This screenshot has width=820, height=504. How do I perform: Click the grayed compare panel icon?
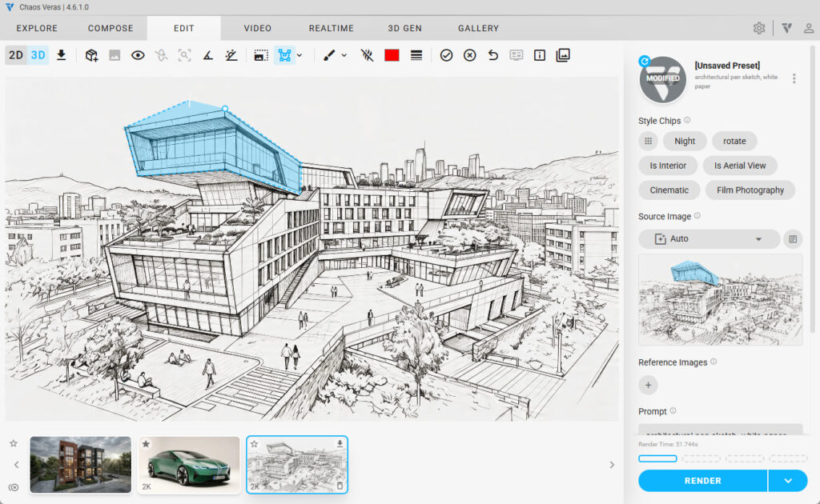click(x=517, y=55)
